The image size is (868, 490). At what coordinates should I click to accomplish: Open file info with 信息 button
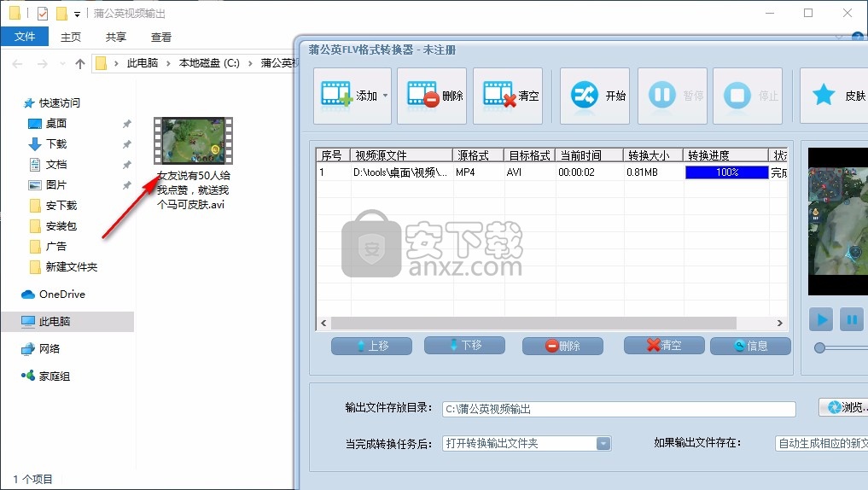(x=750, y=346)
